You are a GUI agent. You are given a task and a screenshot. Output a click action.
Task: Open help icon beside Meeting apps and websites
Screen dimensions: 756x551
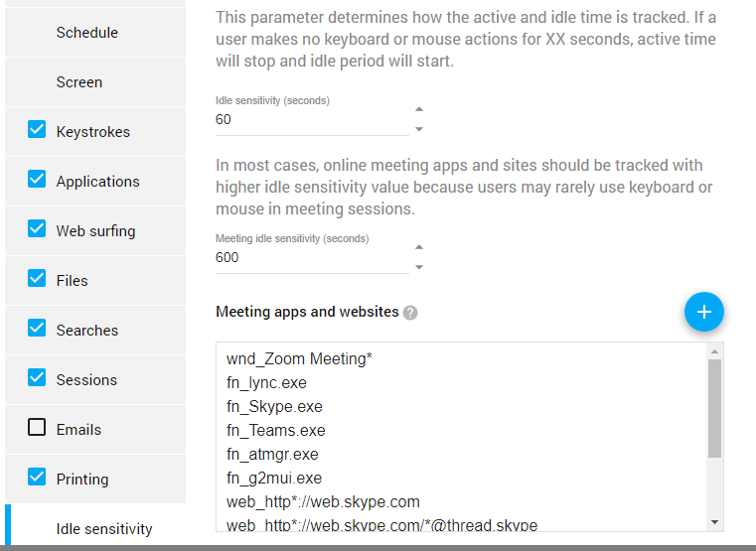click(x=410, y=313)
